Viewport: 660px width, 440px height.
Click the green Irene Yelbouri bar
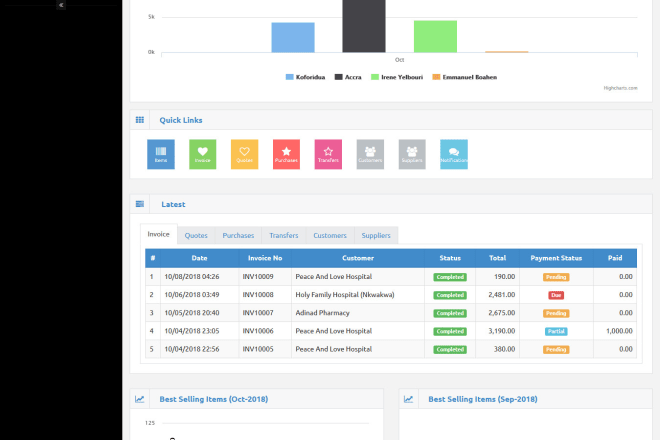[435, 37]
